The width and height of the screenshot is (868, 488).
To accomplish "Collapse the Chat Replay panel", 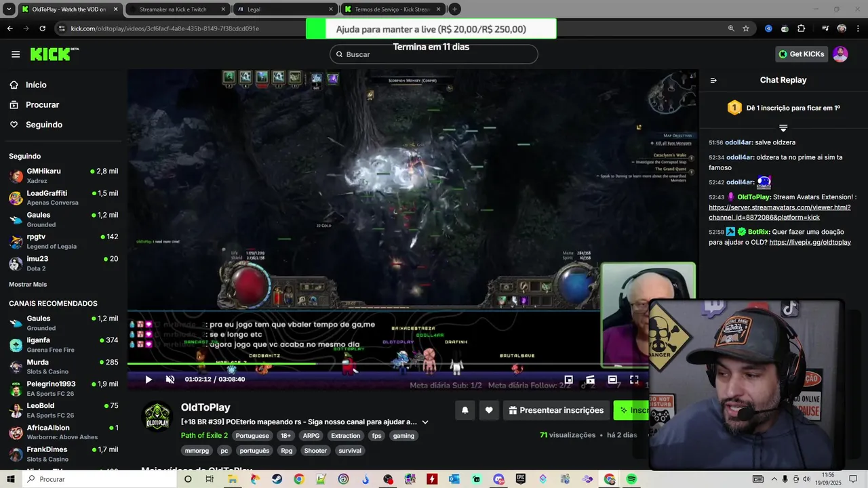I will tap(713, 80).
